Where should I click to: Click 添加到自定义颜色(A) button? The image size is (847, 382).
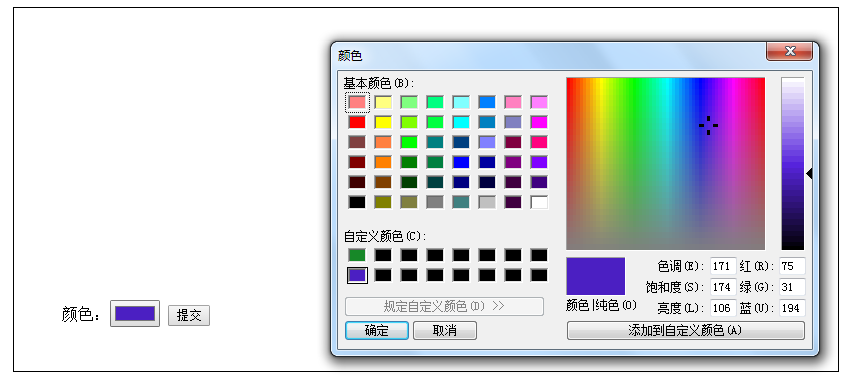tap(685, 331)
